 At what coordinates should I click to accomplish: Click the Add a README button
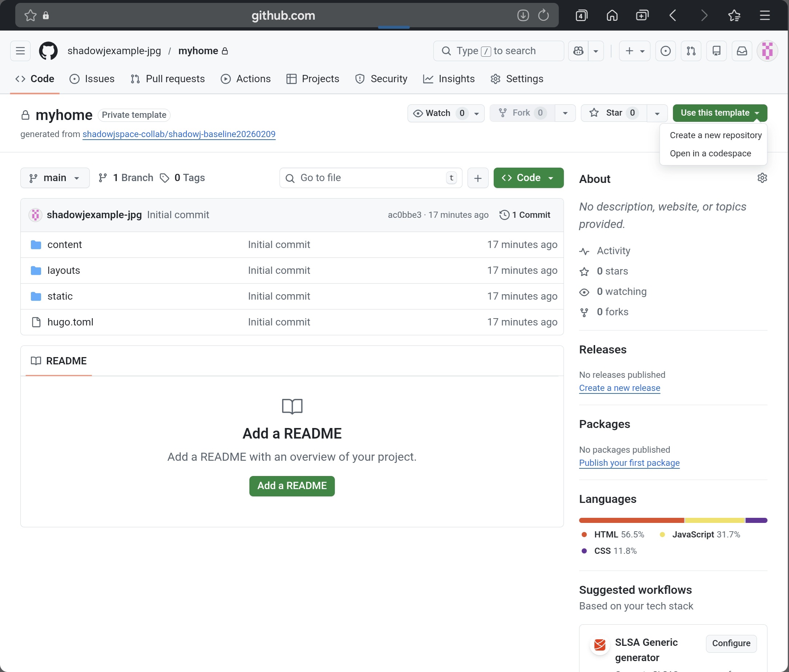[x=292, y=485]
